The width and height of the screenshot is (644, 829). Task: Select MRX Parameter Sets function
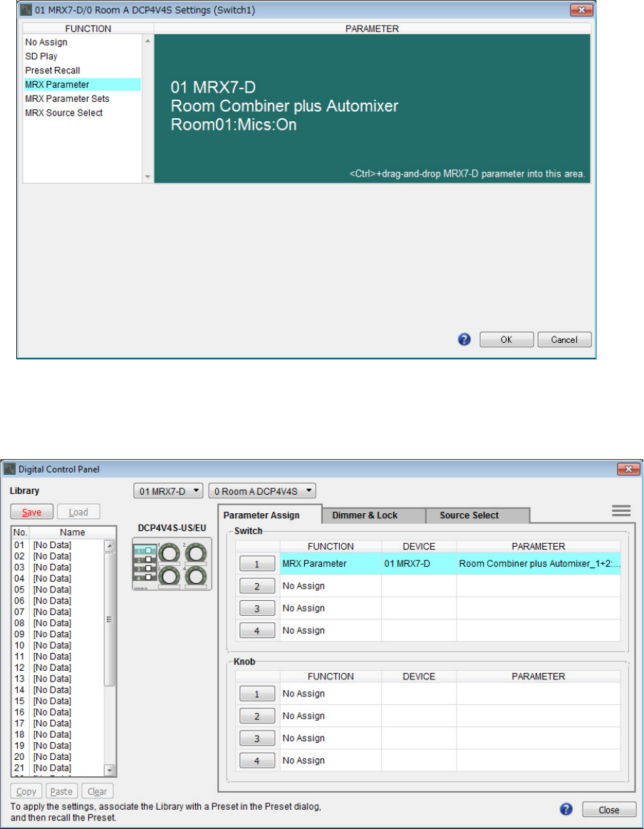[x=83, y=99]
